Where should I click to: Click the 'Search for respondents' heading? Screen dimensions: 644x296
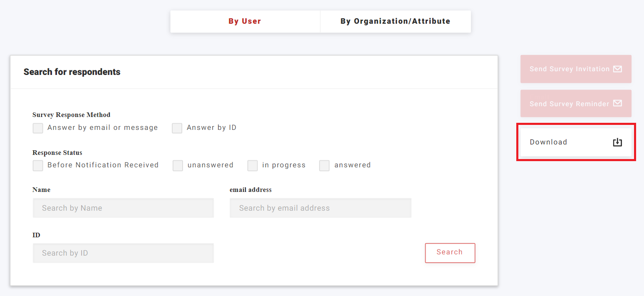coord(72,72)
